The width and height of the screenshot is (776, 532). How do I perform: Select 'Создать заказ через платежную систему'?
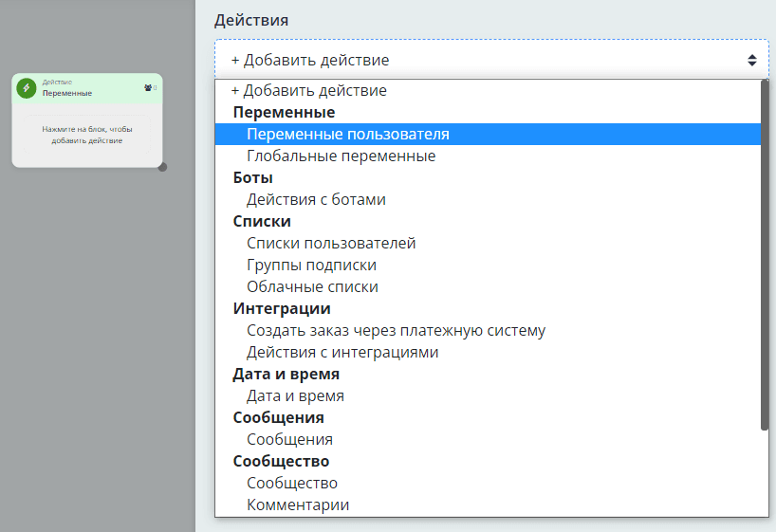point(396,331)
